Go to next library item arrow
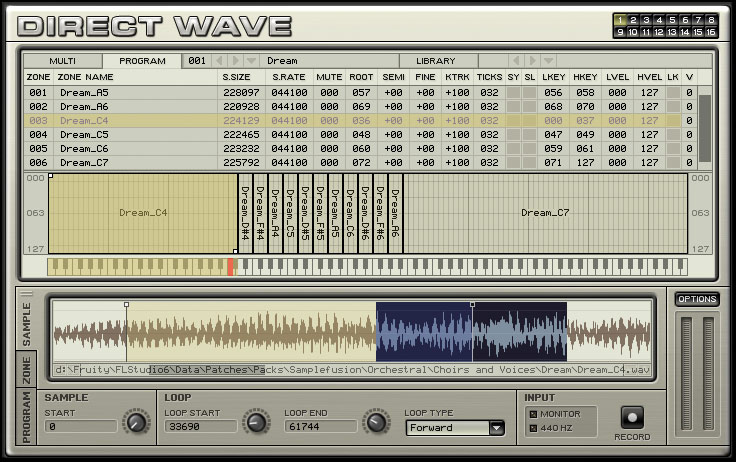 coord(532,61)
